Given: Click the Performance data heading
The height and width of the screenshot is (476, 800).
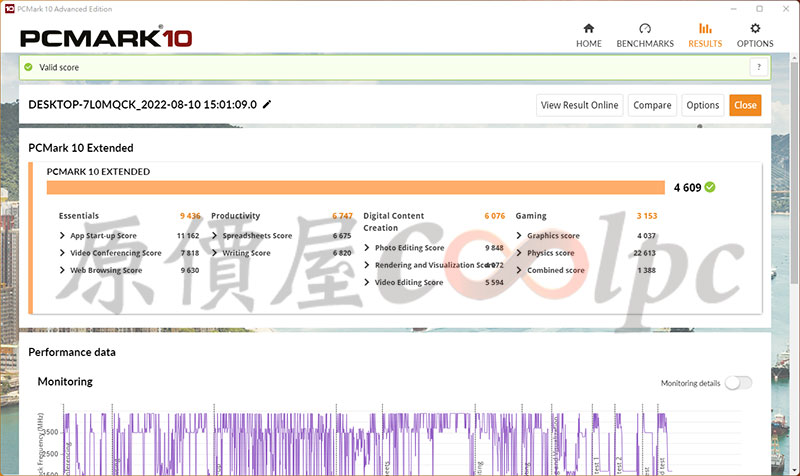Looking at the screenshot, I should (72, 352).
